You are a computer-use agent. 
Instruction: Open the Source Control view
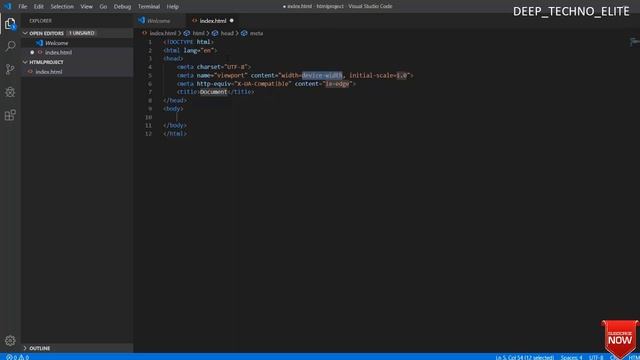[x=10, y=69]
